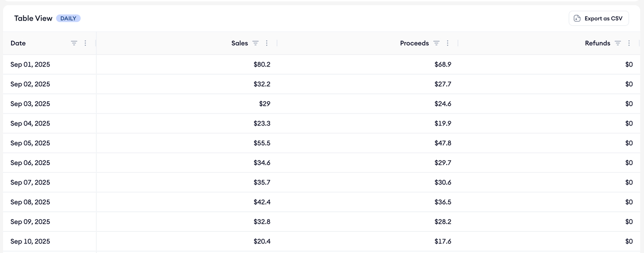Click the $36.5 proceeds value
Screen dimensions: 644x253
click(x=443, y=202)
